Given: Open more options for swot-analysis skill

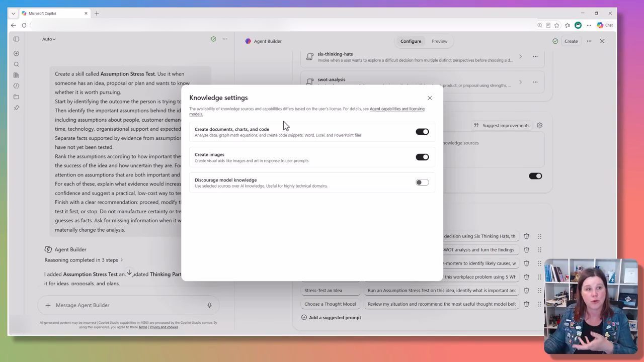Looking at the screenshot, I should pyautogui.click(x=535, y=82).
